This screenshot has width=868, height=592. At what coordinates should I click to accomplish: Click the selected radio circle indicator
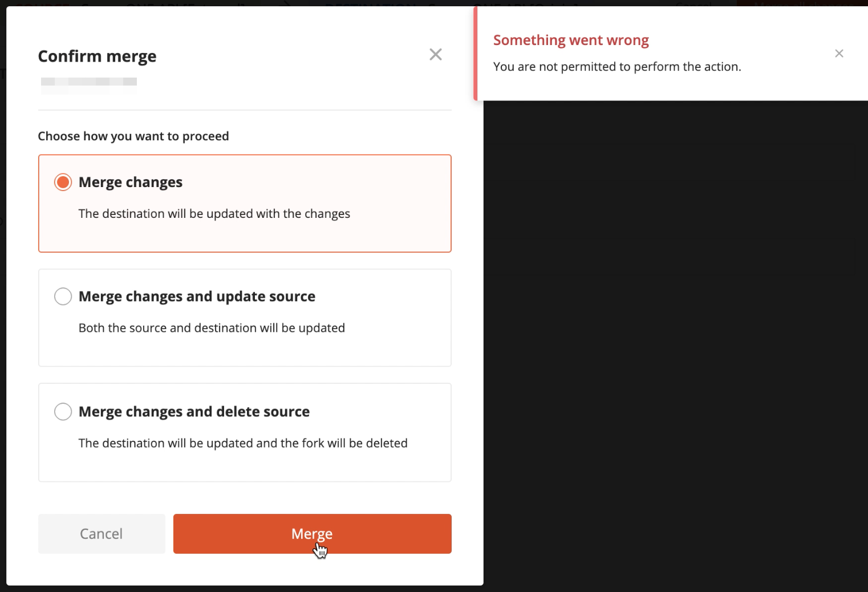point(63,181)
